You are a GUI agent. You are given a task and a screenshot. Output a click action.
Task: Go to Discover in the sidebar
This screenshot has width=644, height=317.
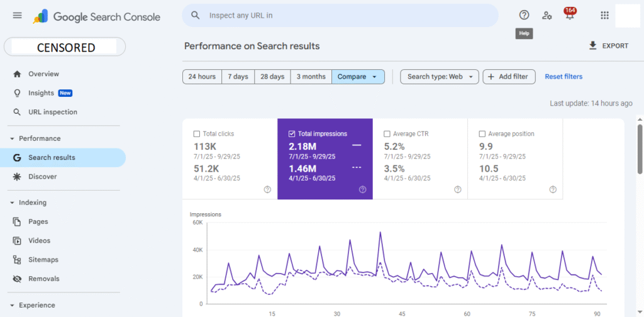point(42,177)
